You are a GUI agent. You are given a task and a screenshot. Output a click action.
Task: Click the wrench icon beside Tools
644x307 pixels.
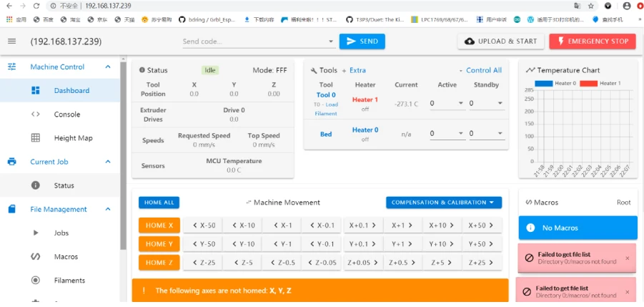coord(314,71)
